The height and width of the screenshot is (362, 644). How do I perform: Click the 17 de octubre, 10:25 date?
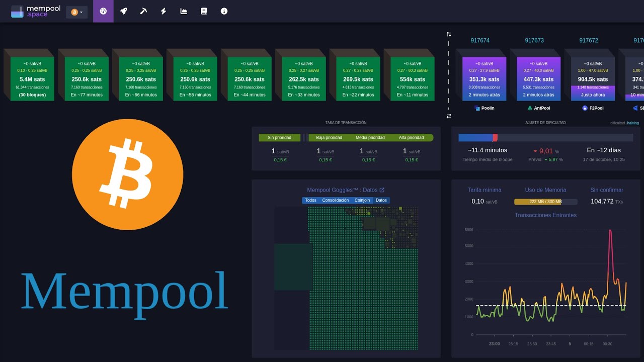[x=604, y=160]
